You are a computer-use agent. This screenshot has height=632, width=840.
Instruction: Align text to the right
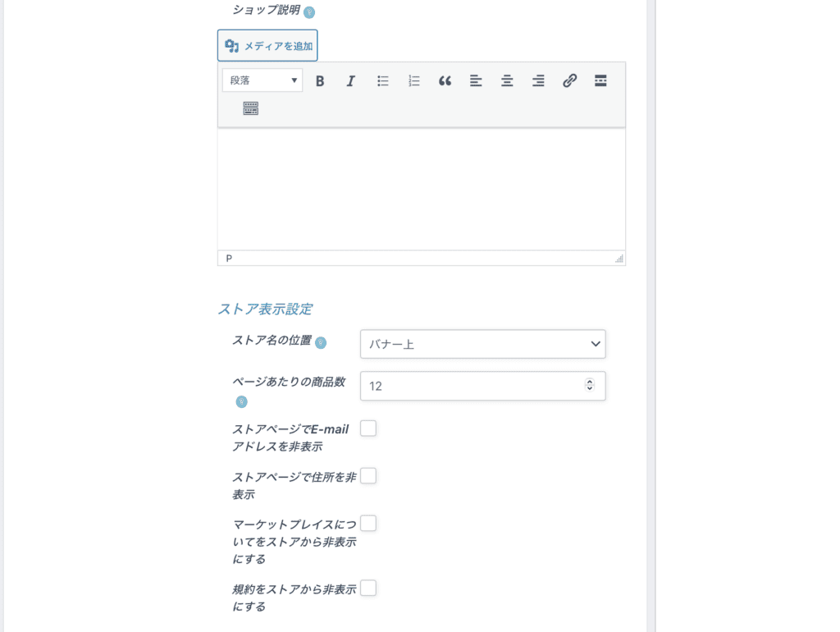pos(538,80)
